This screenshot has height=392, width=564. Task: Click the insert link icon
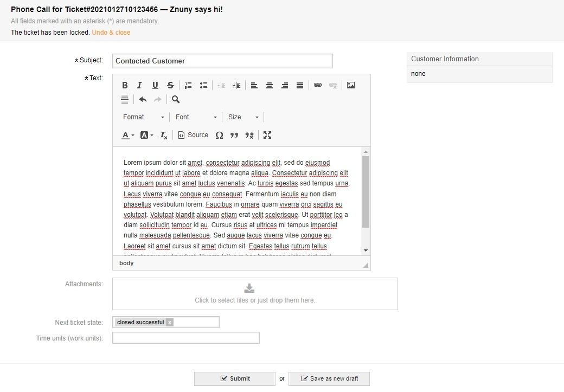click(x=318, y=85)
